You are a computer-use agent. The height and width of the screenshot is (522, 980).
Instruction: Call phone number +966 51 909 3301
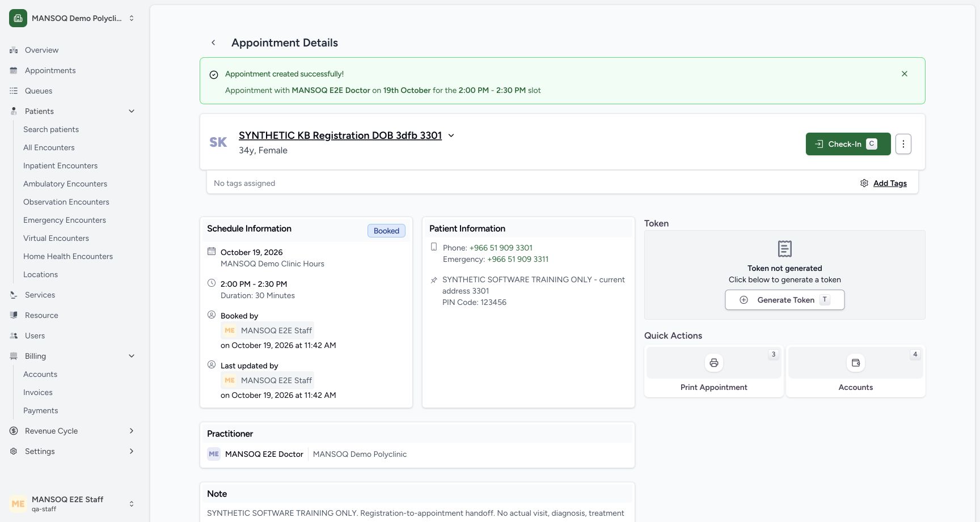(x=501, y=248)
